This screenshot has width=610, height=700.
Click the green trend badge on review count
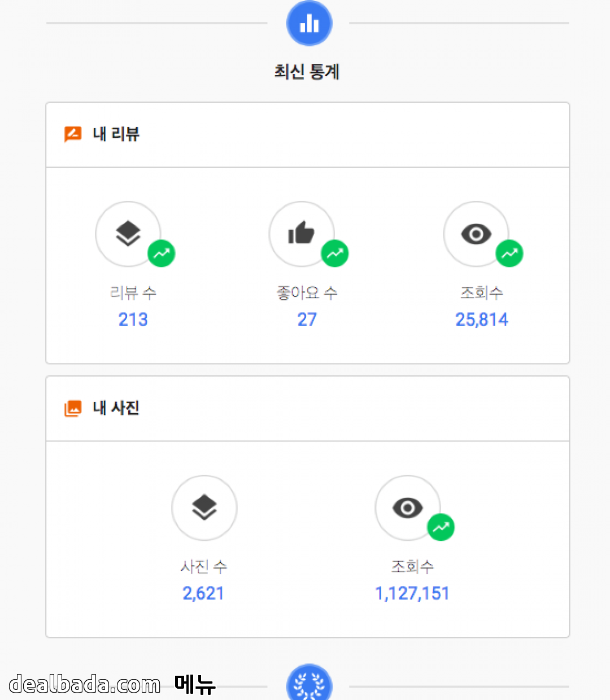(x=162, y=254)
